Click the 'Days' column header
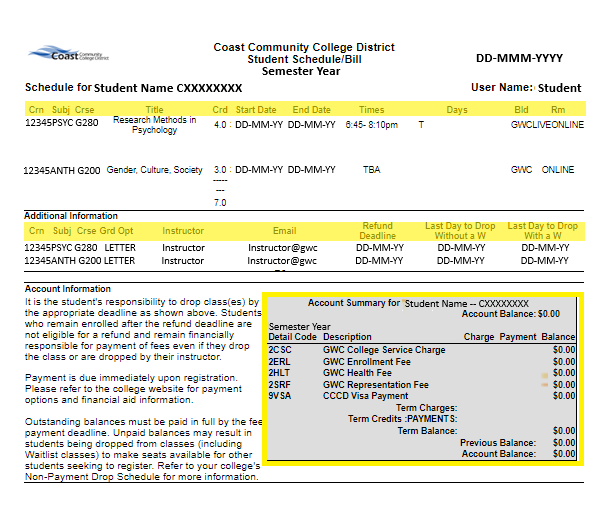This screenshot has width=610, height=514. (x=457, y=110)
